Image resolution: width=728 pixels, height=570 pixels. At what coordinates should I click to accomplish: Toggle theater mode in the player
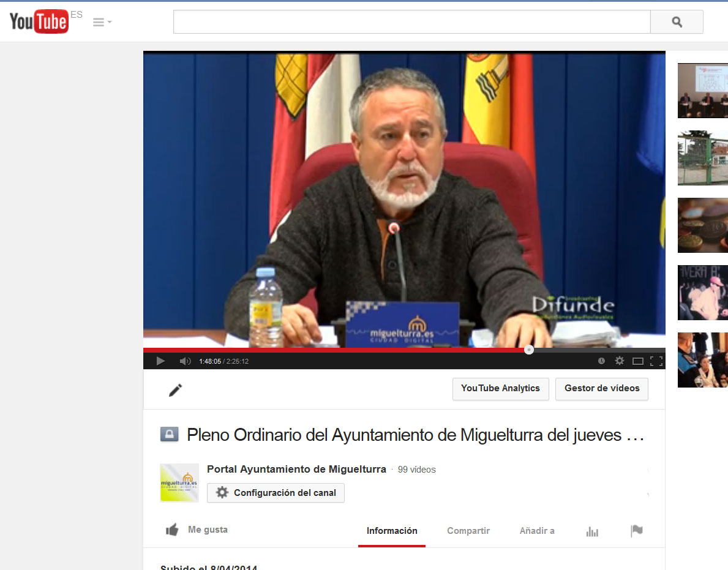coord(637,361)
